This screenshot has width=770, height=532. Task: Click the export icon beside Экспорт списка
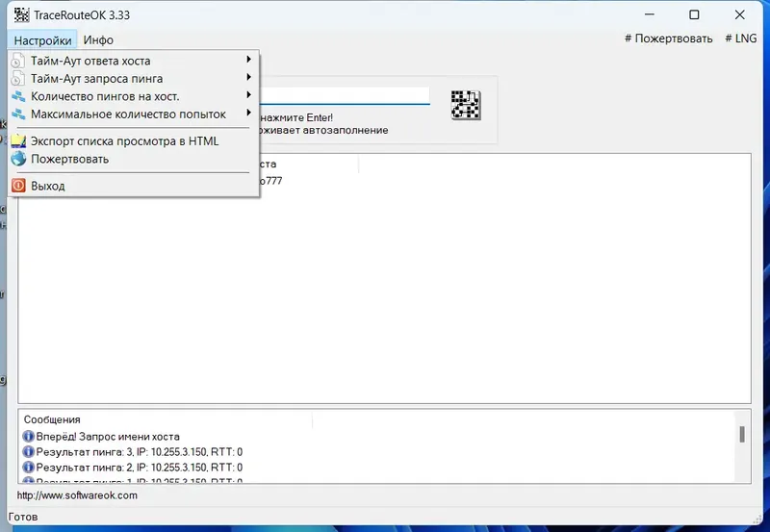click(18, 141)
